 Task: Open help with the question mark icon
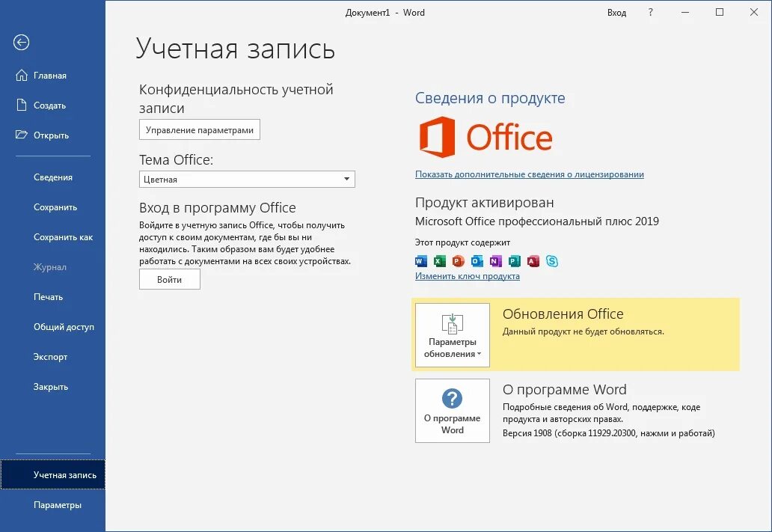pos(650,12)
